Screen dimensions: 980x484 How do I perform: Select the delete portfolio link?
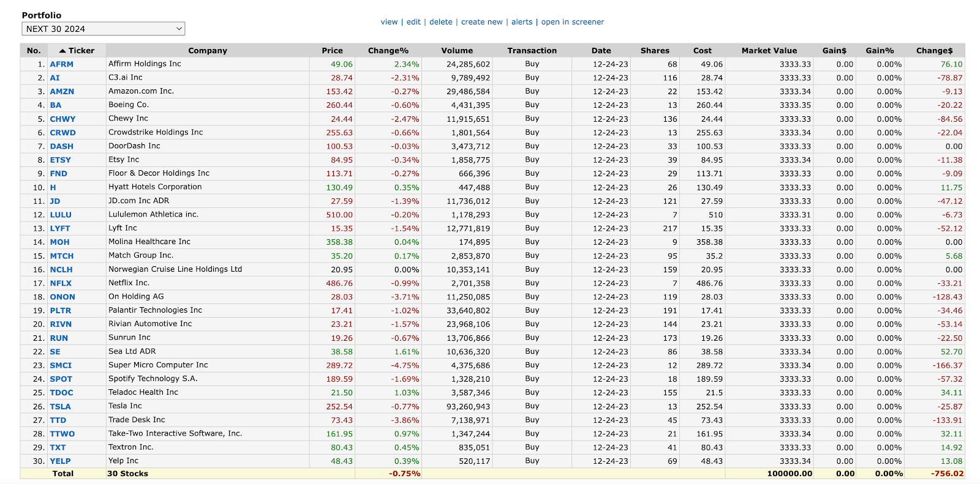(x=441, y=22)
